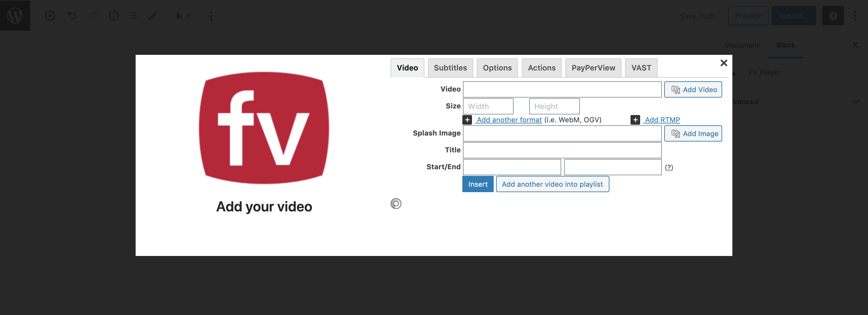
Task: Select the PayPerView tab
Action: (593, 68)
